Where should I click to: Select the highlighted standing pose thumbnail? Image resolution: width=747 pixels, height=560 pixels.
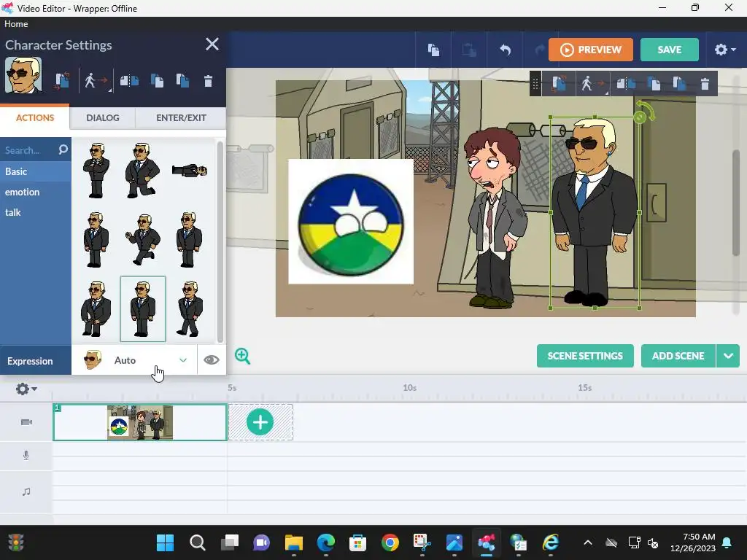click(x=143, y=309)
